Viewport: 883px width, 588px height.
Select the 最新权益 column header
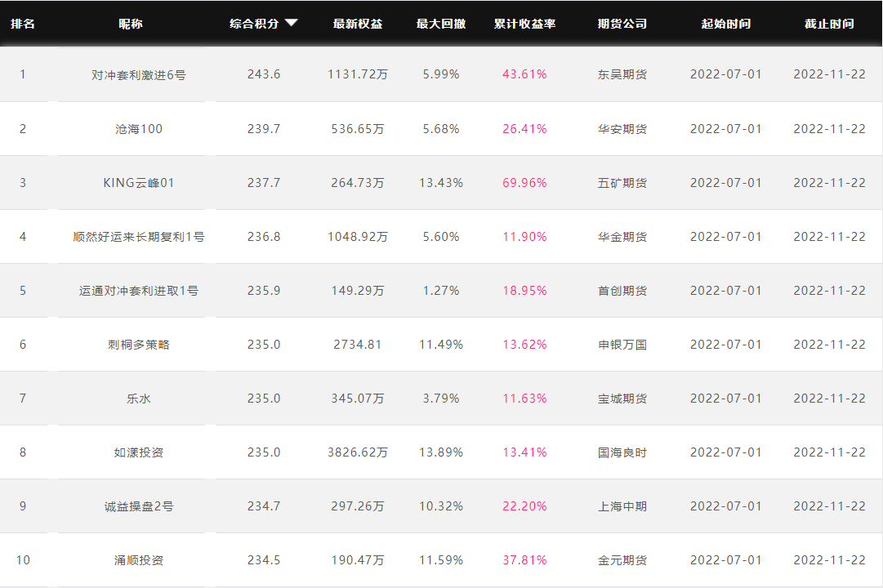(358, 24)
